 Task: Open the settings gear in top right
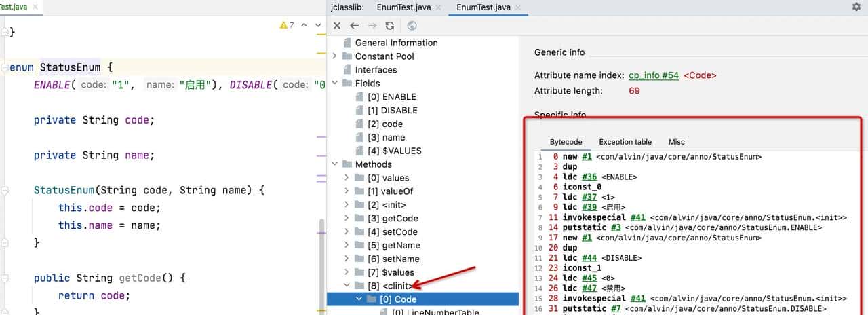tap(856, 7)
